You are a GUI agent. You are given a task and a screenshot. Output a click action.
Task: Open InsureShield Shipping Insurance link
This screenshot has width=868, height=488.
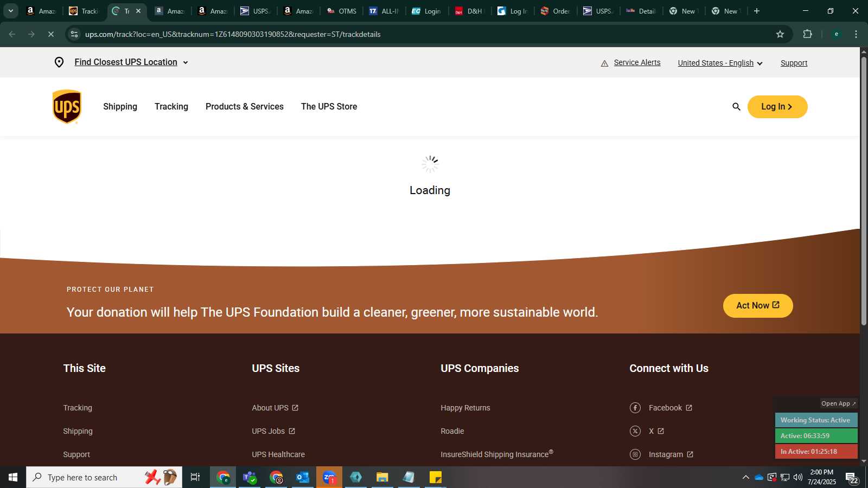[x=497, y=454]
